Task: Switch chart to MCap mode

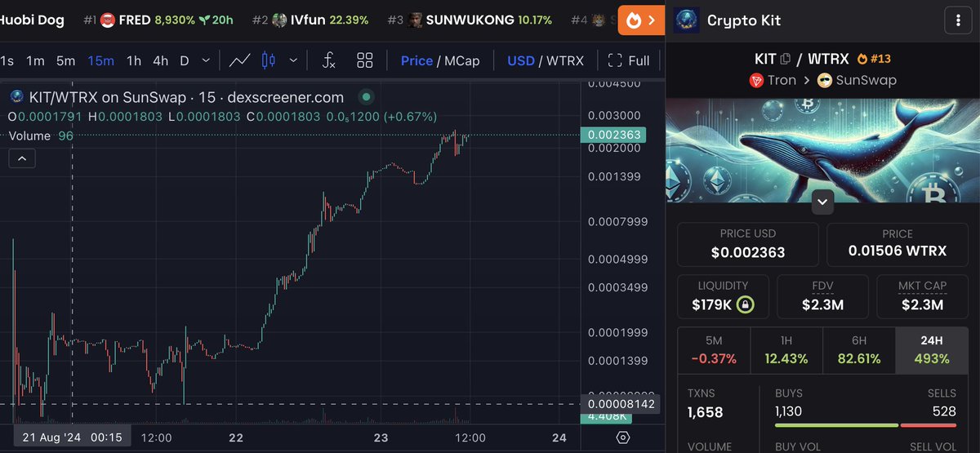Action: click(461, 60)
